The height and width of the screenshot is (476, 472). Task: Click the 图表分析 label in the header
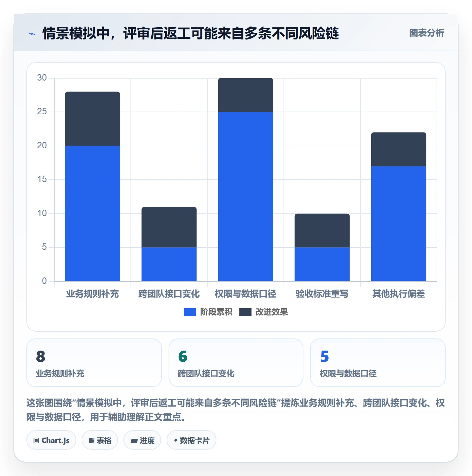[426, 33]
